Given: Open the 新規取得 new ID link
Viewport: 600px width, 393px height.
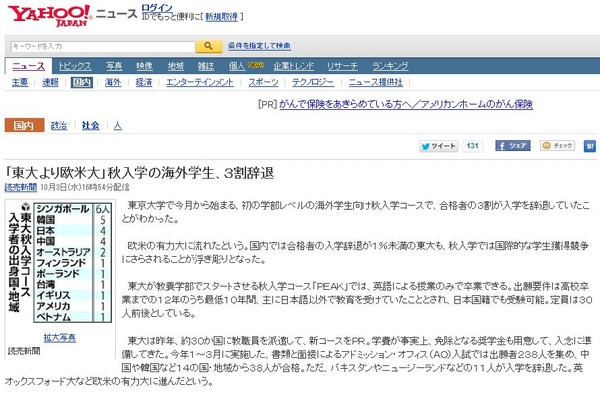Looking at the screenshot, I should pos(222,17).
